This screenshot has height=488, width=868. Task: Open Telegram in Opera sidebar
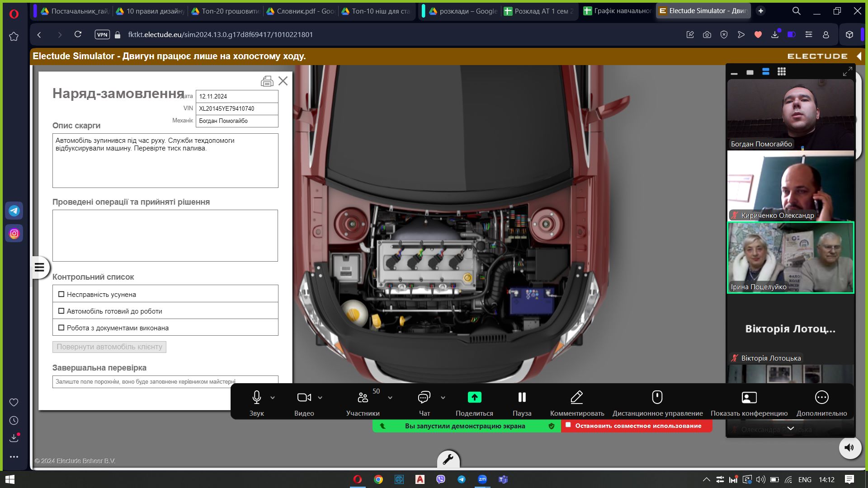click(14, 211)
